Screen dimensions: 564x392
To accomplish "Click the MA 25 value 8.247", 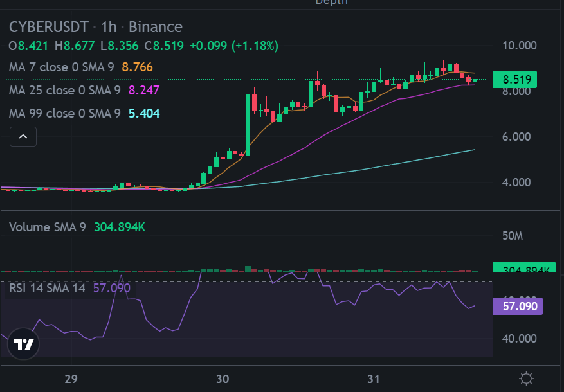I will (144, 90).
